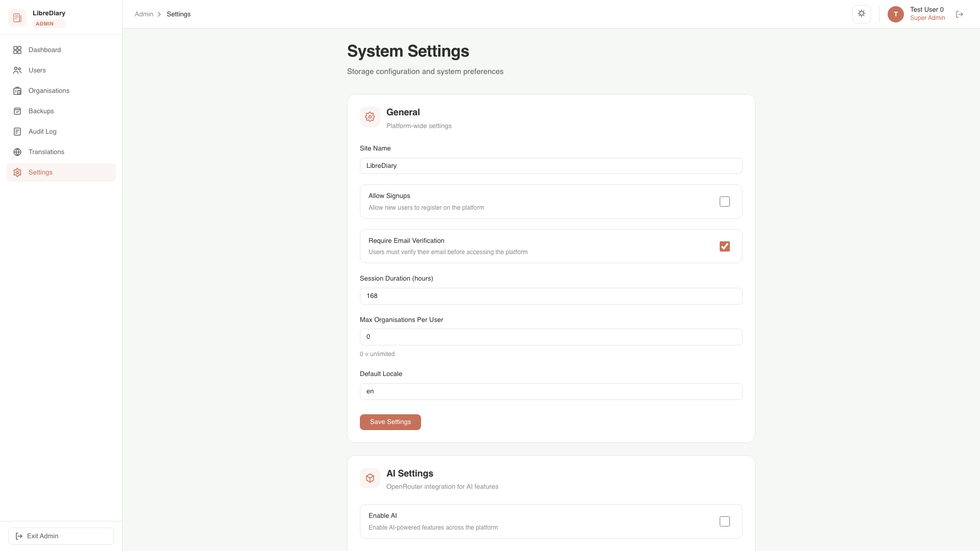Screen dimensions: 980x551
Task: Click the Exit Admin button
Action: [60, 536]
